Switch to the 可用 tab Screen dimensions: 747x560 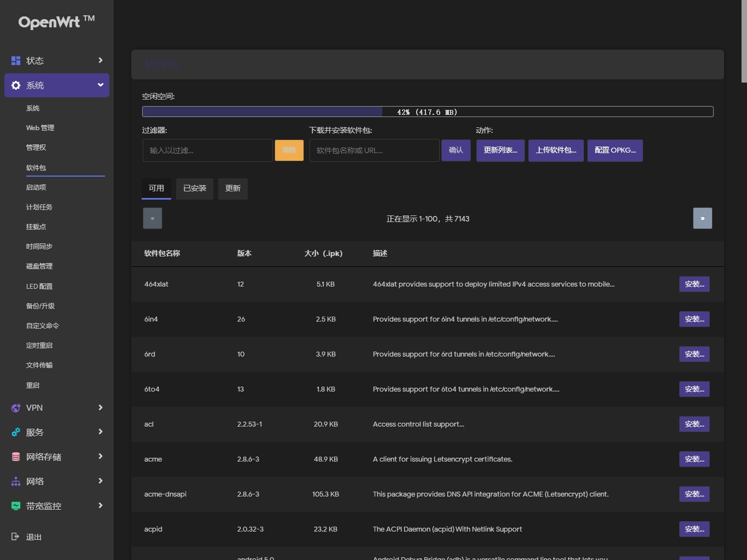click(x=156, y=189)
